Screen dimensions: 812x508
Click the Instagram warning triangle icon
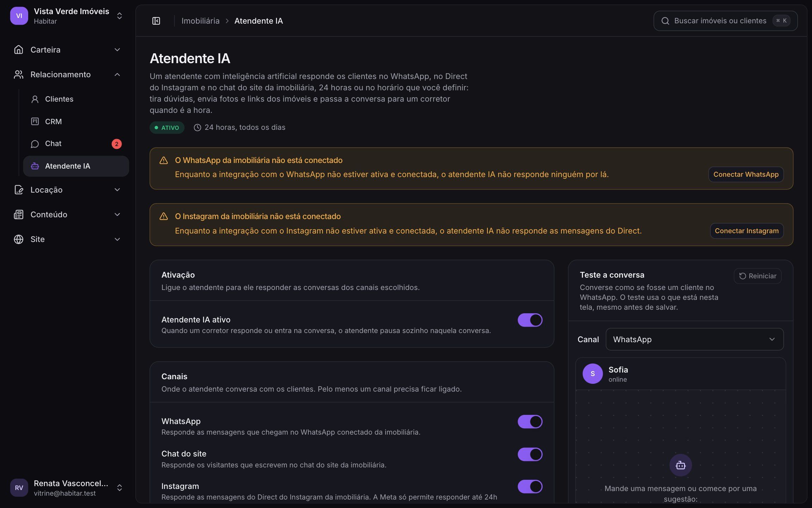coord(164,216)
